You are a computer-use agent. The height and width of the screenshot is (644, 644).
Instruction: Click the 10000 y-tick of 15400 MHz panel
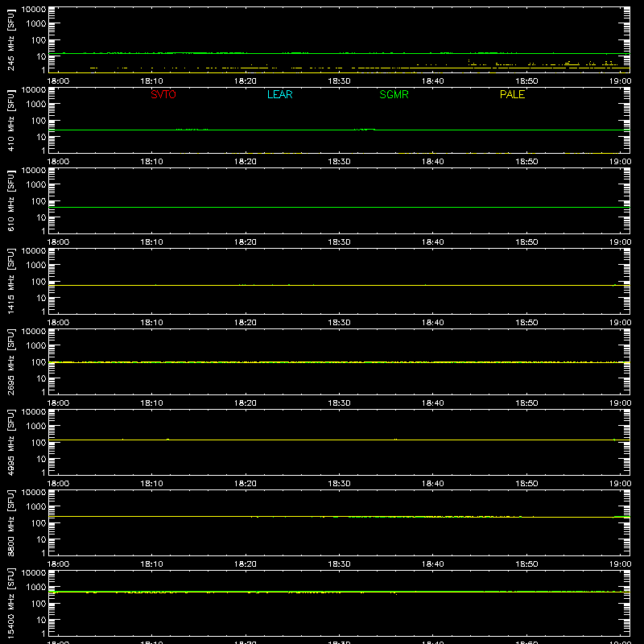(x=34, y=573)
